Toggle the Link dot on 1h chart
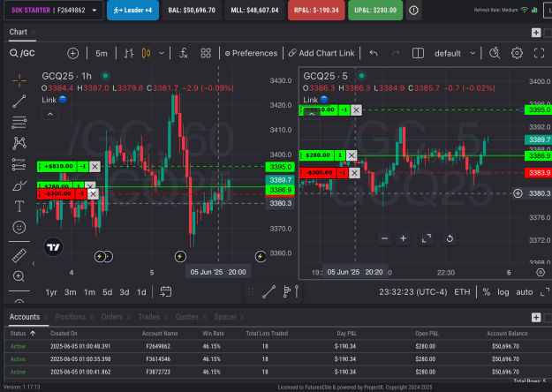This screenshot has height=392, width=552. click(x=63, y=100)
